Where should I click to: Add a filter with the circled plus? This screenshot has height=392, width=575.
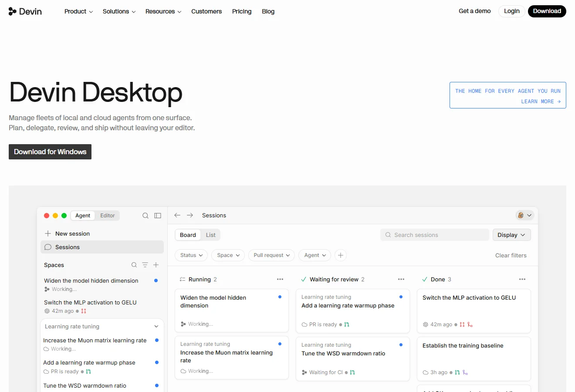coord(341,255)
